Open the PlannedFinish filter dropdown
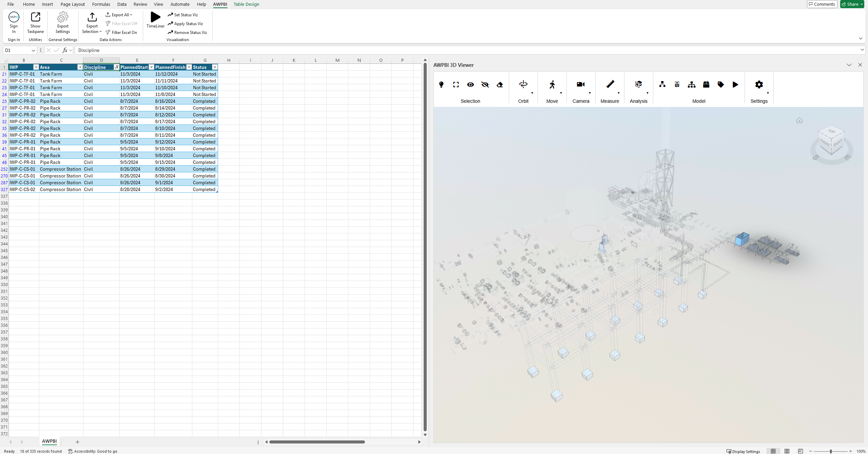868x454 pixels. [x=189, y=67]
